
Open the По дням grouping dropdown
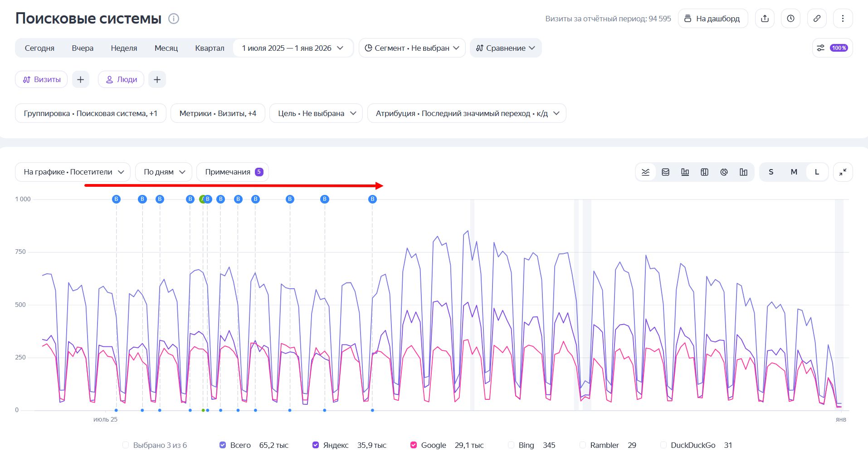(164, 172)
